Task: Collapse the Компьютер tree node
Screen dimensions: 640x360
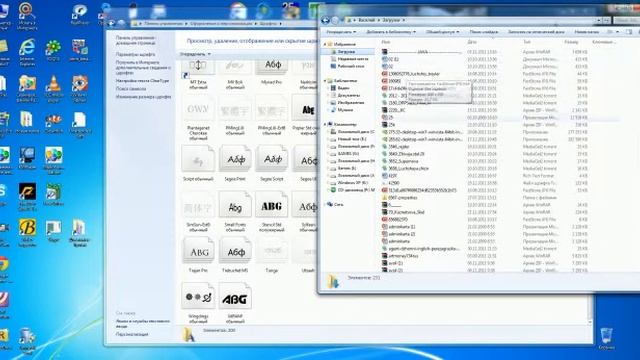Action: click(325, 124)
